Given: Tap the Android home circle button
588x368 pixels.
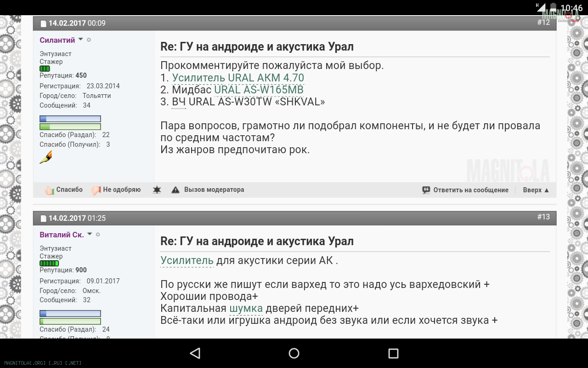Looking at the screenshot, I should pyautogui.click(x=294, y=353).
